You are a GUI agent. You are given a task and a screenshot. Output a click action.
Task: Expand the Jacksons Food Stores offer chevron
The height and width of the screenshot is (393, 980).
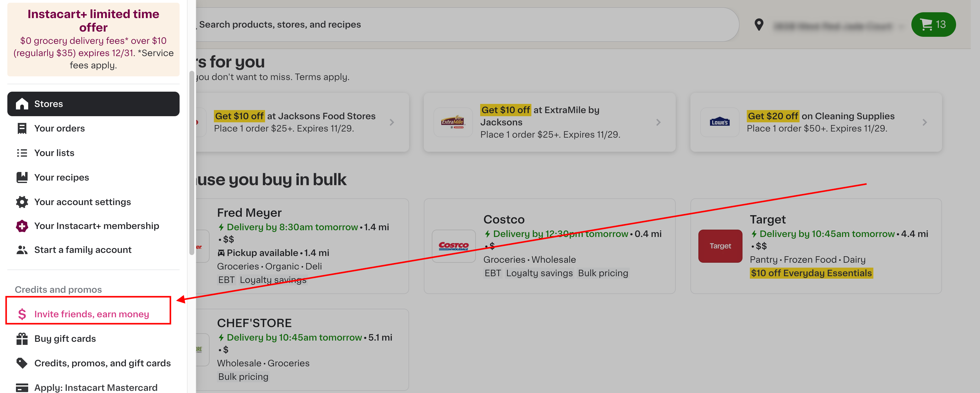coord(392,123)
